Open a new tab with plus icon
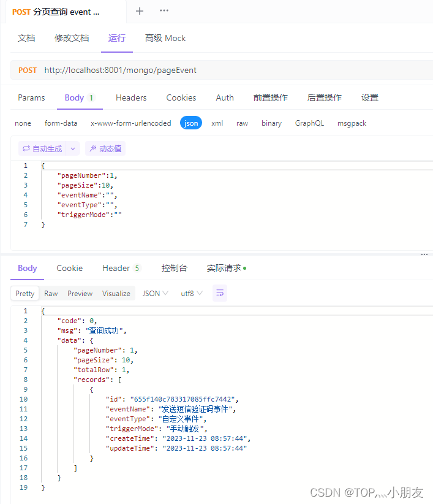The image size is (433, 504). coord(139,11)
